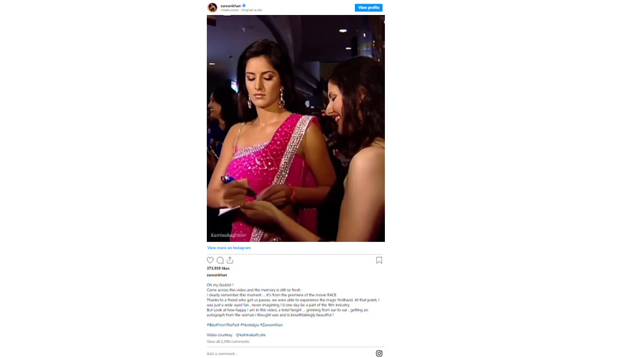Screen dimensions: 644x358
Task: Like the post with the heart icon
Action: [210, 260]
